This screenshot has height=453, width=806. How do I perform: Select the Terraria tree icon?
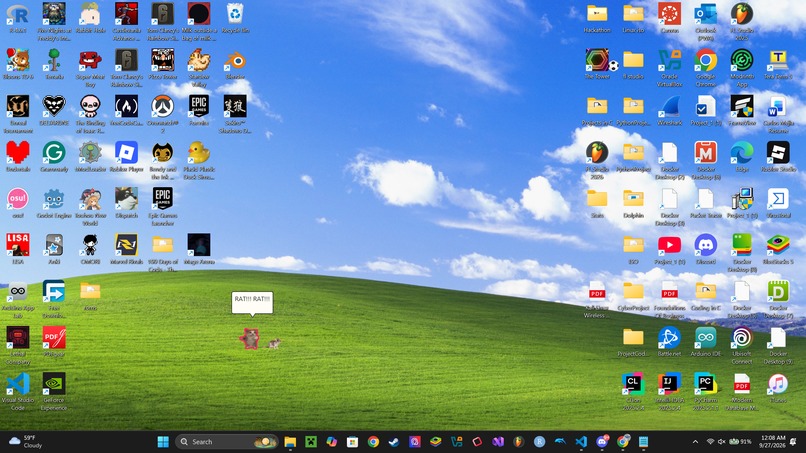tap(54, 61)
